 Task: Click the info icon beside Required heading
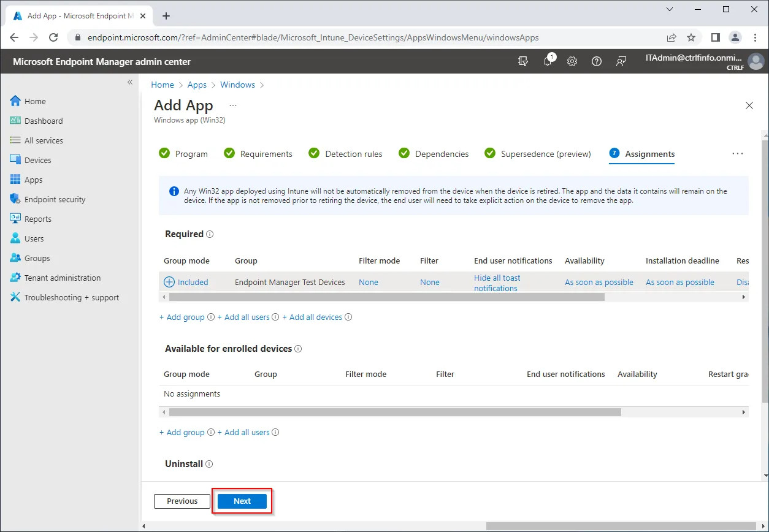click(x=210, y=234)
